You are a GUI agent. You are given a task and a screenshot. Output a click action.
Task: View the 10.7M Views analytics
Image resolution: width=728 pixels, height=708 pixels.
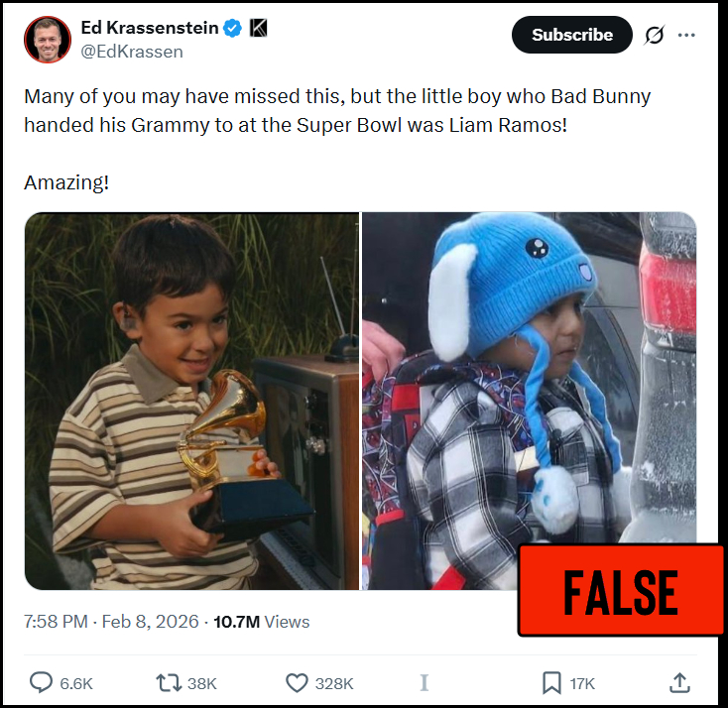pos(262,622)
